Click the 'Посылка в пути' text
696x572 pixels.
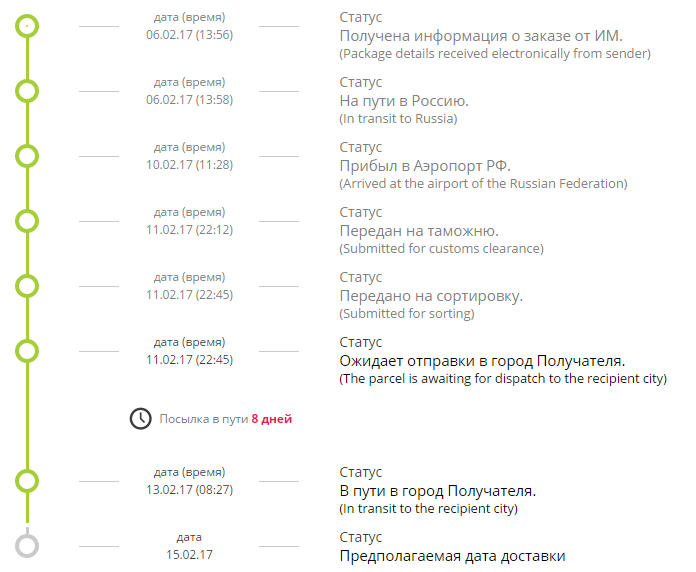pyautogui.click(x=204, y=419)
